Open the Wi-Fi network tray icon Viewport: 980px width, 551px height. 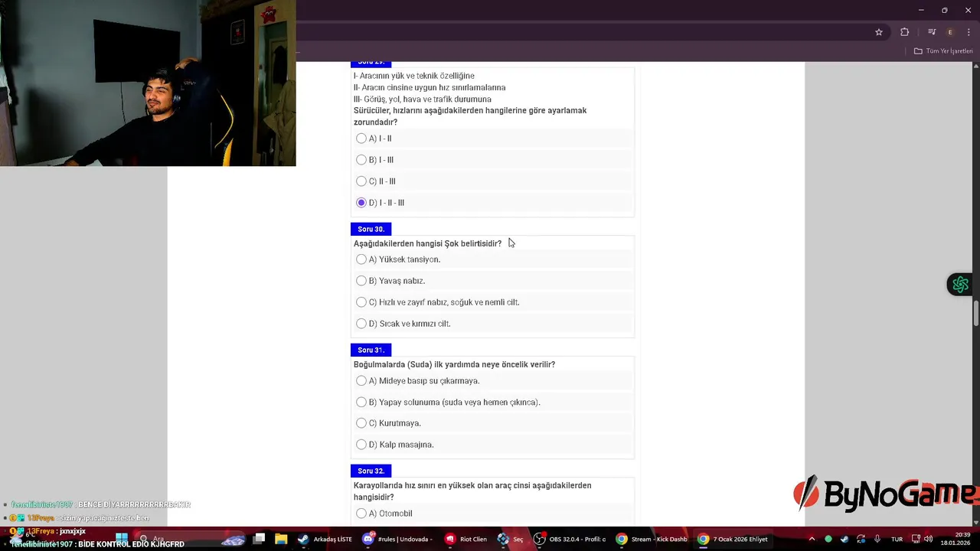point(915,539)
